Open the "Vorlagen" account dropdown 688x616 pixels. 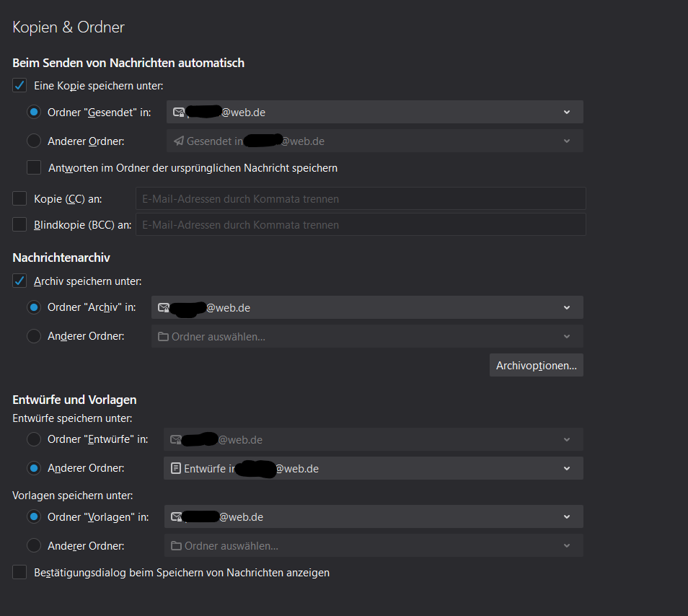[373, 516]
